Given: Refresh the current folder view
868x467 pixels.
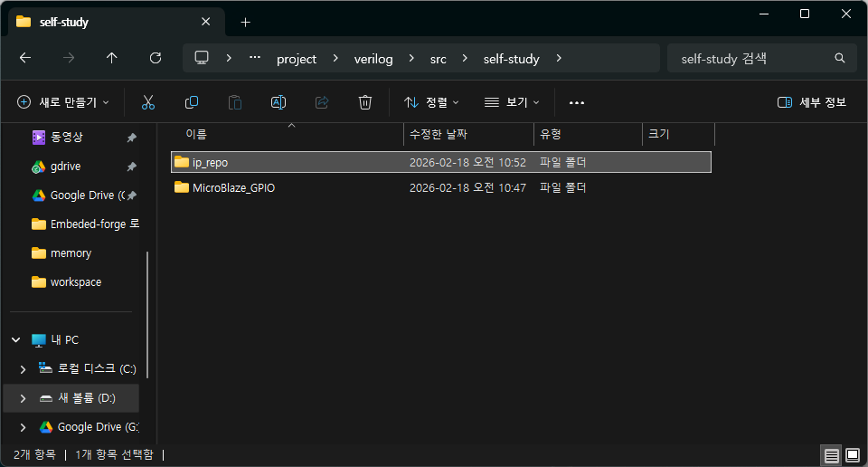Looking at the screenshot, I should point(156,58).
